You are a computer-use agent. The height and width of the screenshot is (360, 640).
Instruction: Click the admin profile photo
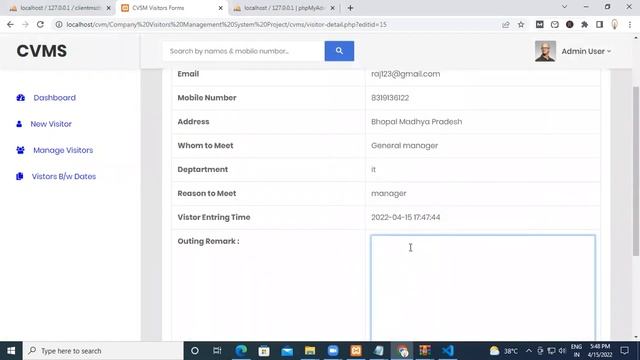tap(545, 51)
